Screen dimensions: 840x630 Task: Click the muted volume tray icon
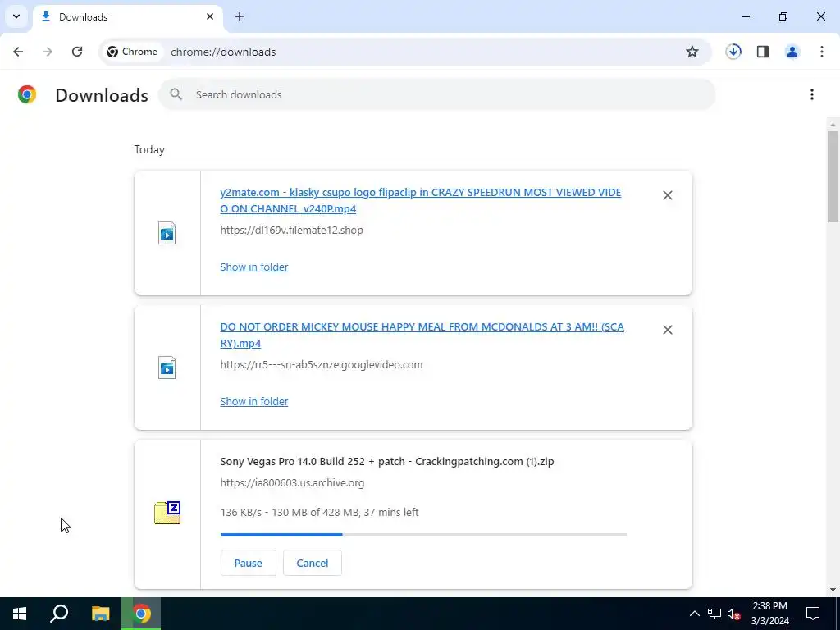733,614
